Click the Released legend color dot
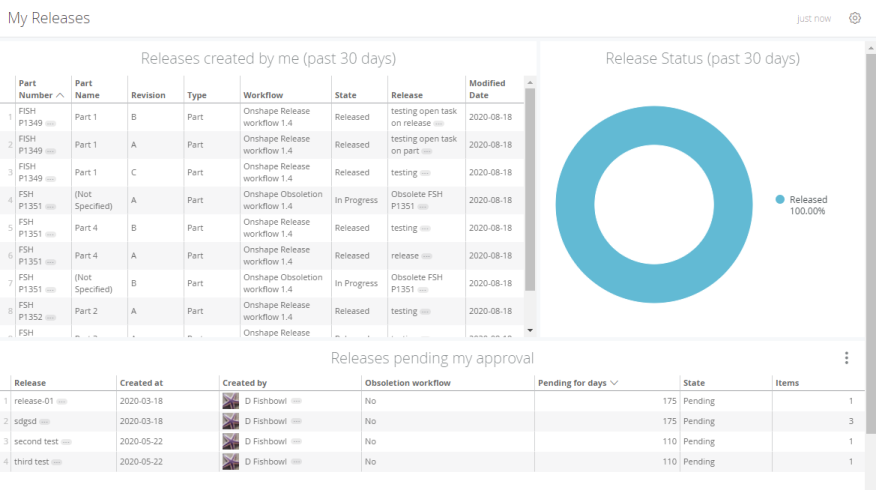 pos(780,199)
